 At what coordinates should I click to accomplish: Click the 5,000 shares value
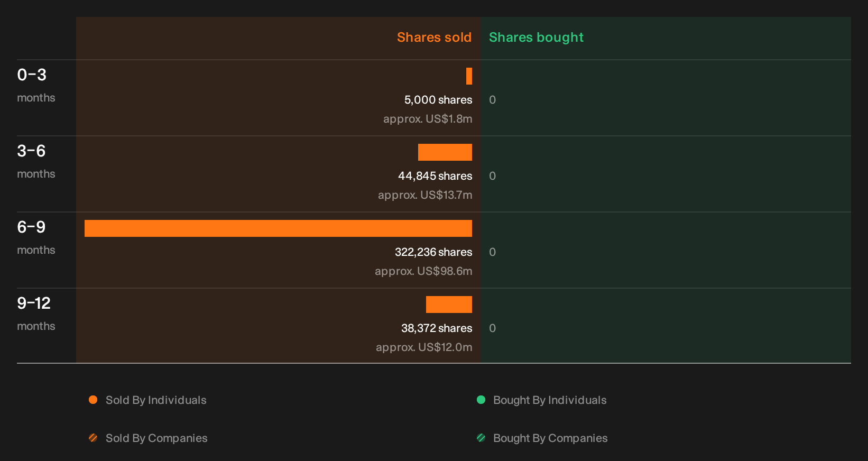pos(438,100)
